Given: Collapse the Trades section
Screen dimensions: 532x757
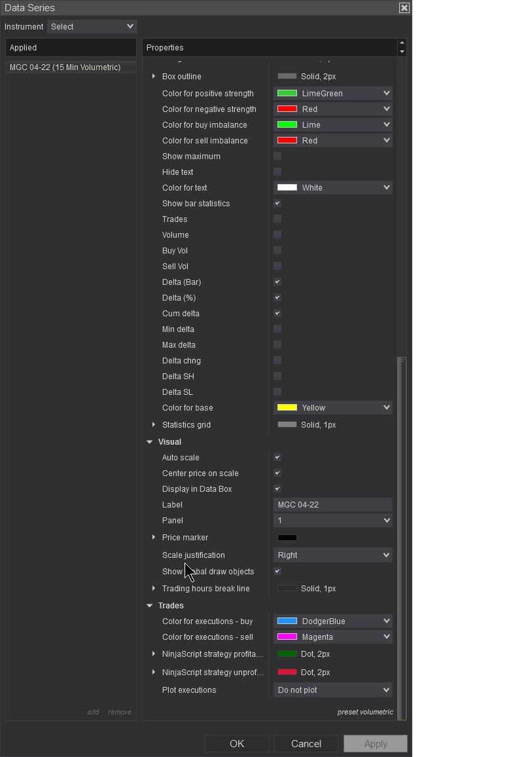Looking at the screenshot, I should point(150,606).
